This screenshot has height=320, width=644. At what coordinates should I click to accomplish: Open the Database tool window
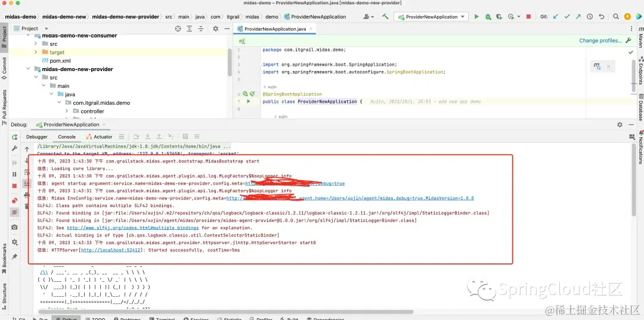640,107
